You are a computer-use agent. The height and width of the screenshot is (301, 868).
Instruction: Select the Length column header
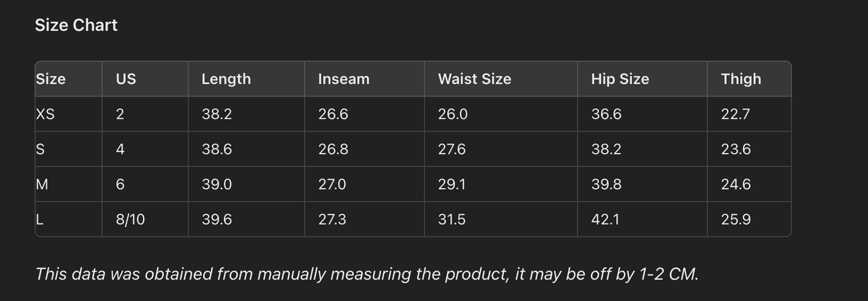[x=226, y=79]
